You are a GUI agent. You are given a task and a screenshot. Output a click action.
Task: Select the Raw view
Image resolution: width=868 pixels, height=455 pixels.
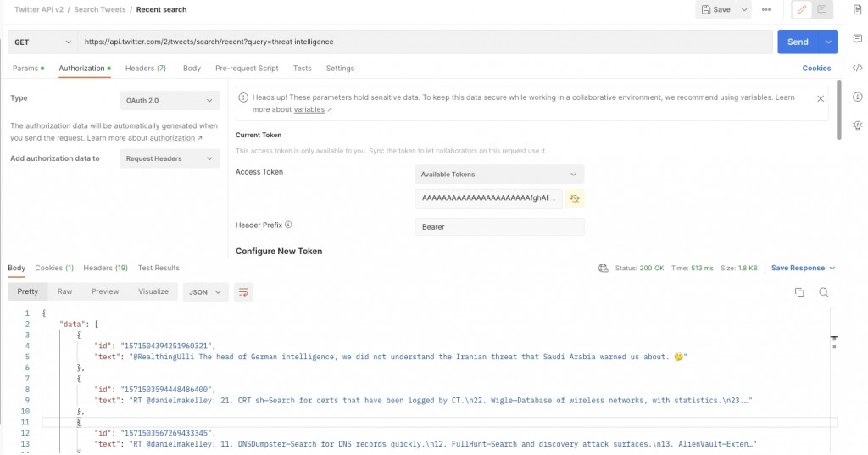click(x=64, y=291)
